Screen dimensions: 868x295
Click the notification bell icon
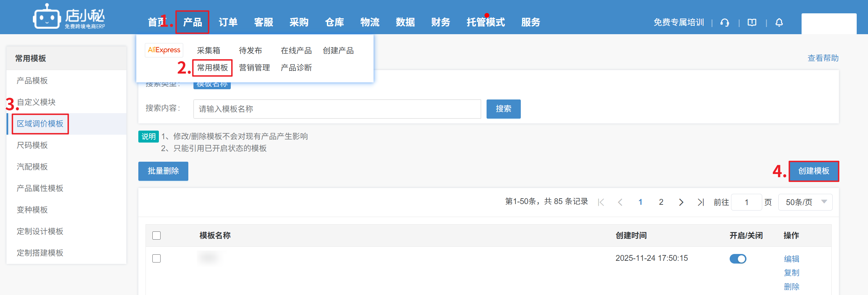click(x=779, y=23)
